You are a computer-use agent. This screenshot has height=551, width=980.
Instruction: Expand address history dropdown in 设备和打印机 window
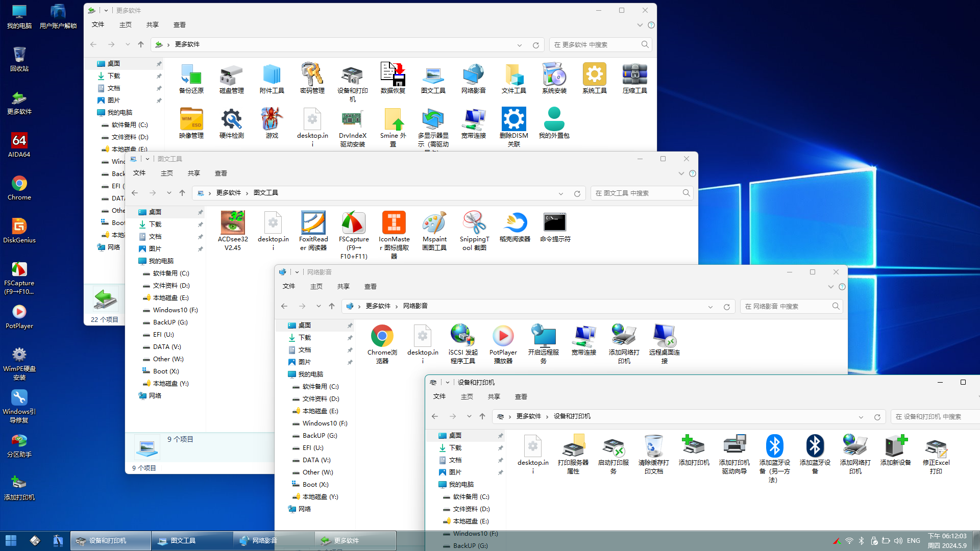pyautogui.click(x=861, y=417)
